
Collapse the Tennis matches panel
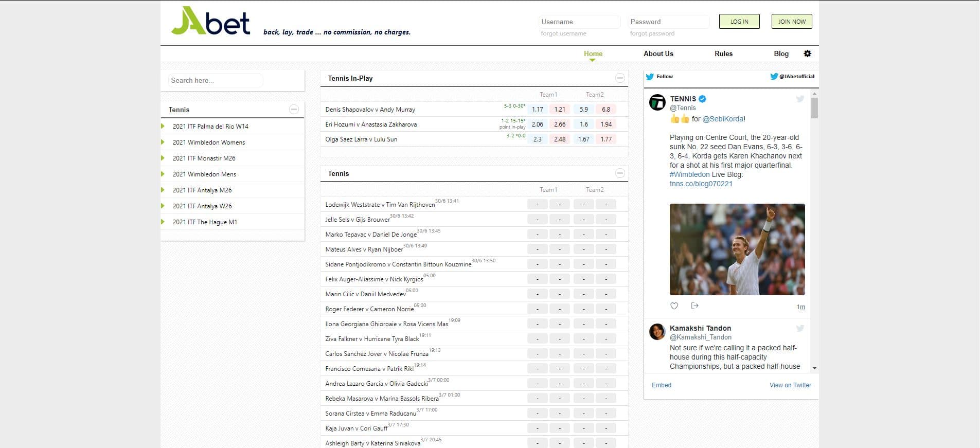point(620,173)
